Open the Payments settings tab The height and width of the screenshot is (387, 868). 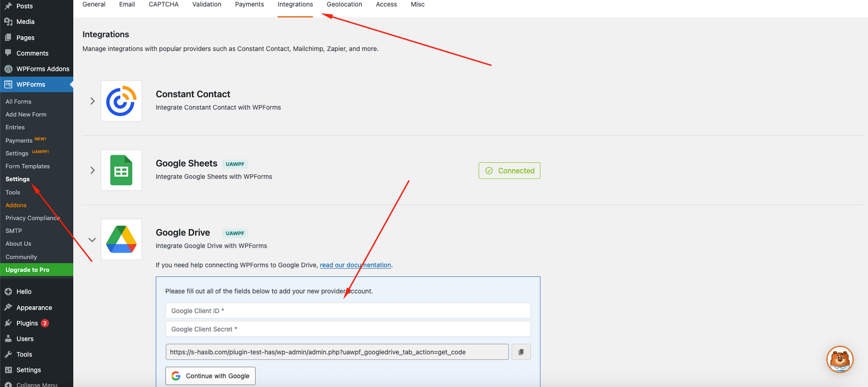(x=249, y=4)
